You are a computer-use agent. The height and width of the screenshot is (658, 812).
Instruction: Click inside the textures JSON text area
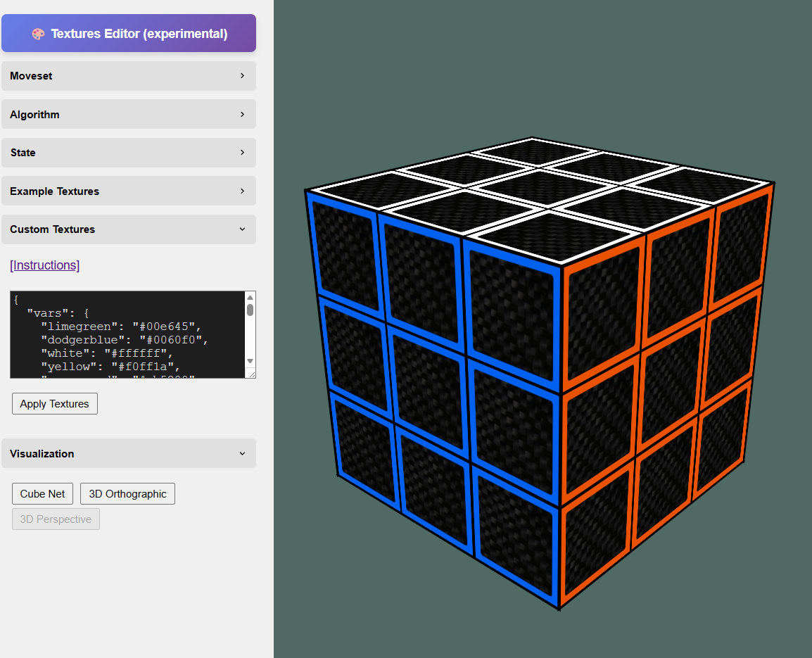[x=127, y=335]
